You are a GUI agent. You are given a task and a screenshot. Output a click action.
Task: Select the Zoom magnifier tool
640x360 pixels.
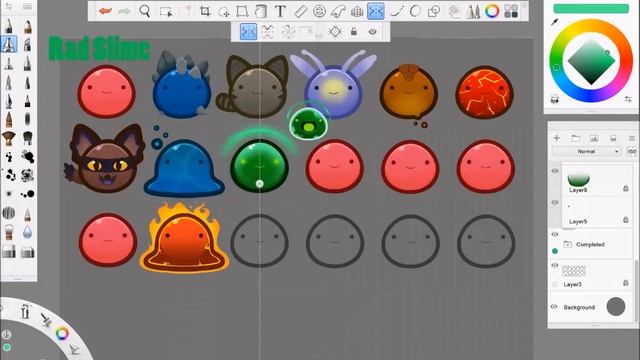pyautogui.click(x=144, y=11)
